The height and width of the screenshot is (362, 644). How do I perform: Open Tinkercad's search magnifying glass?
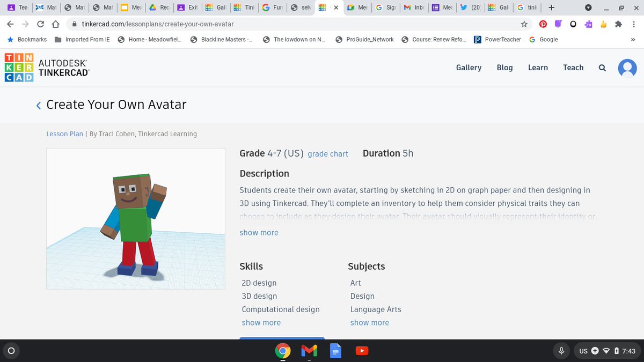(x=602, y=68)
